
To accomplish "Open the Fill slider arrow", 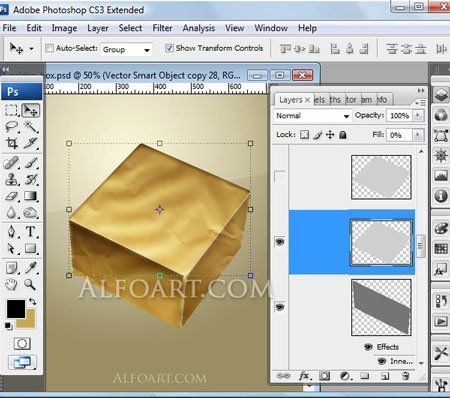I will tap(418, 135).
